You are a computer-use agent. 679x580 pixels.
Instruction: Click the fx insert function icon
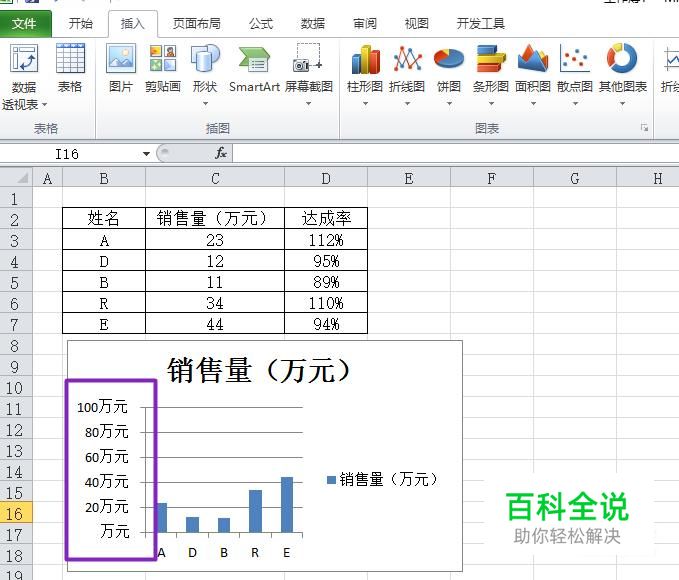click(x=221, y=153)
